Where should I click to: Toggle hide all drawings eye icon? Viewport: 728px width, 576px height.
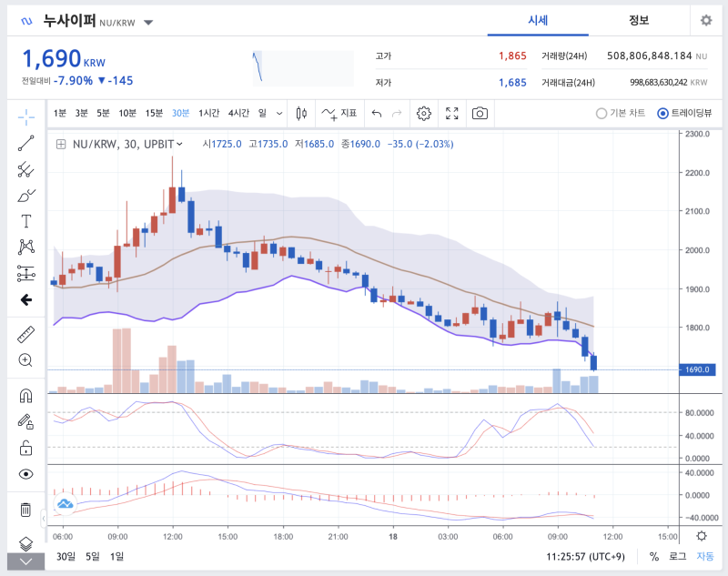pos(26,474)
